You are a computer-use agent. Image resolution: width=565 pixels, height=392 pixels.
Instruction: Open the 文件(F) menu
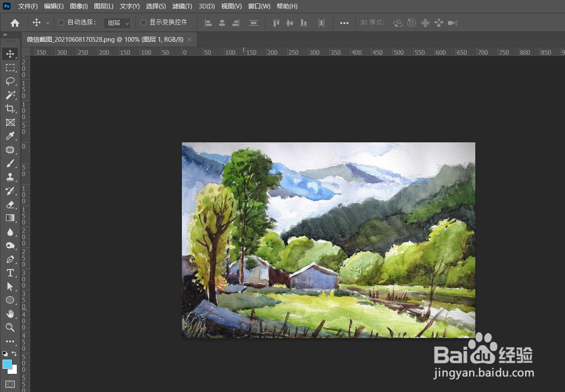tap(28, 6)
